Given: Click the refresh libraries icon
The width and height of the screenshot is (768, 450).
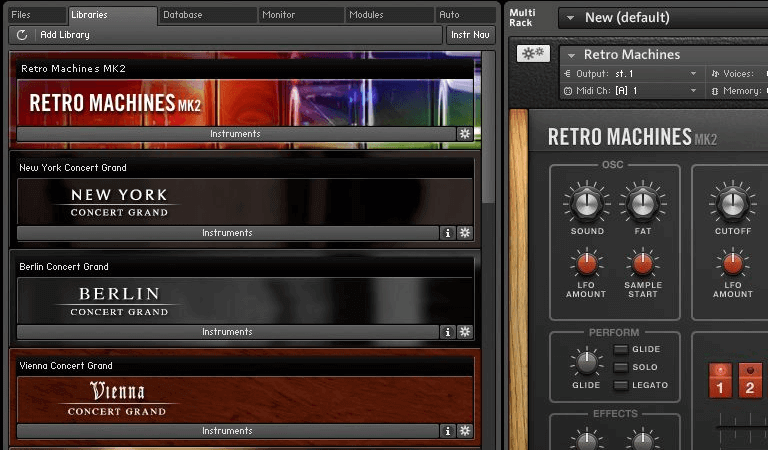Looking at the screenshot, I should coord(22,35).
